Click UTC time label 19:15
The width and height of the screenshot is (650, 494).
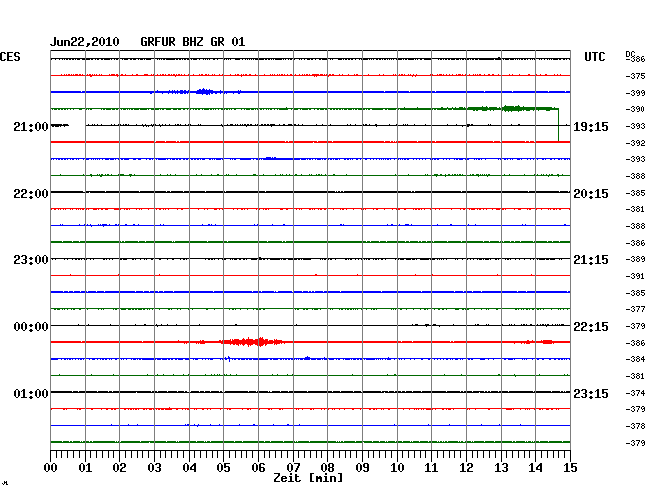pos(591,126)
